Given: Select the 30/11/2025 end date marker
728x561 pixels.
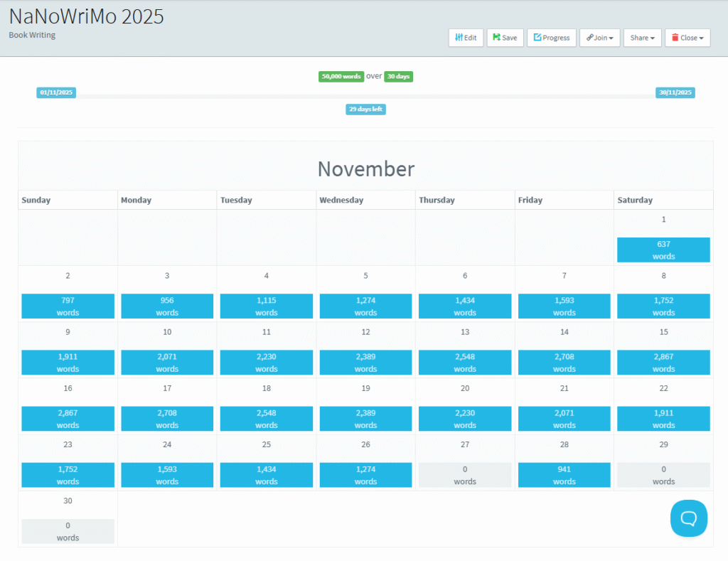Looking at the screenshot, I should tap(675, 92).
